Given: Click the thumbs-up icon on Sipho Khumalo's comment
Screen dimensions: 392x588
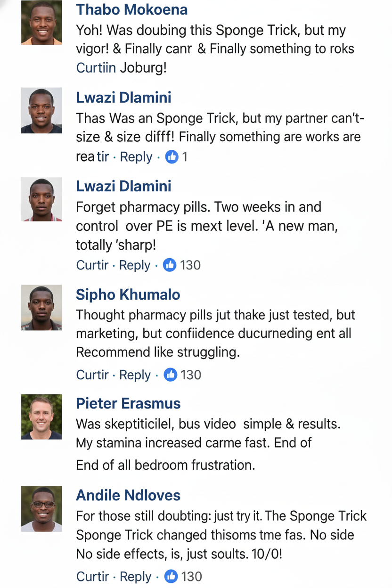Looking at the screenshot, I should click(x=170, y=375).
